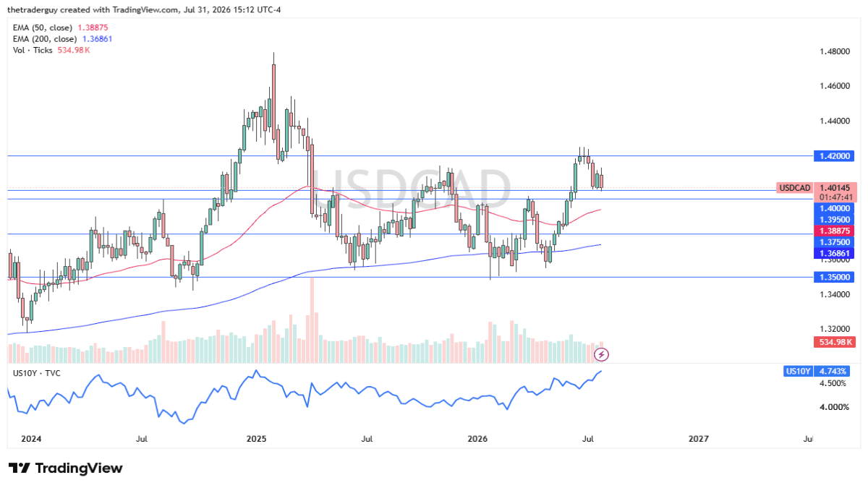Select the 1.35000 horizontal line label

point(835,277)
